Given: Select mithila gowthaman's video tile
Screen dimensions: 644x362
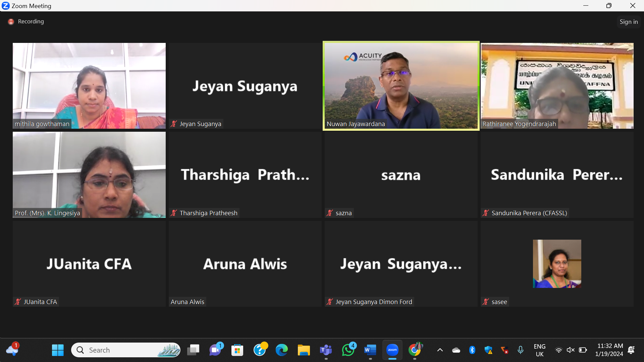Looking at the screenshot, I should (89, 86).
